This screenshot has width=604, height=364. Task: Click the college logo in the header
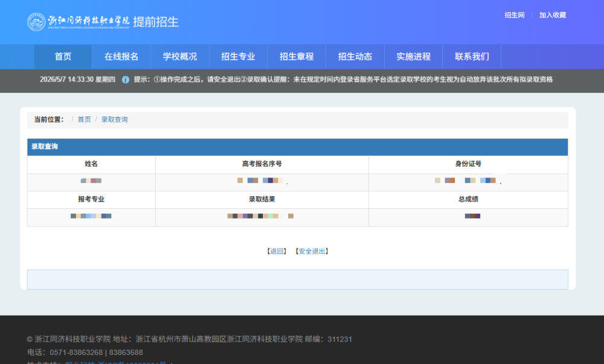click(78, 22)
